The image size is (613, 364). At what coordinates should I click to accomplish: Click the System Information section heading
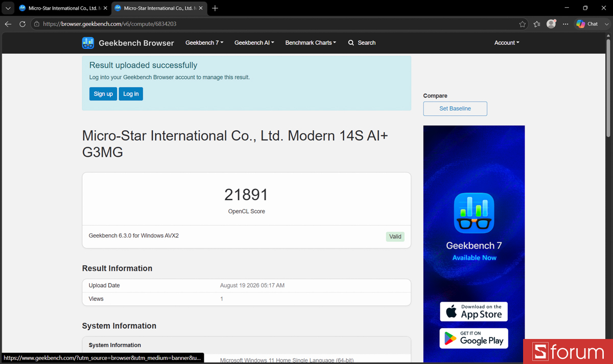[x=119, y=326]
